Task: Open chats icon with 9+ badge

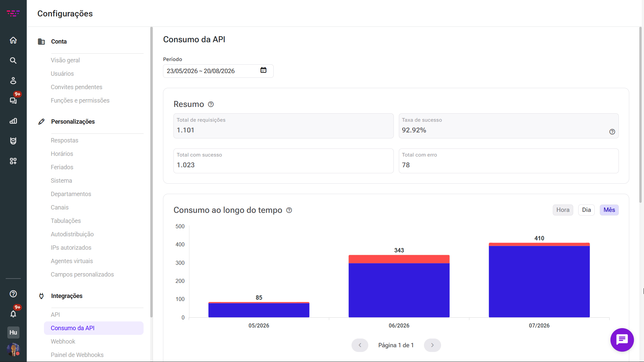Action: click(x=13, y=100)
